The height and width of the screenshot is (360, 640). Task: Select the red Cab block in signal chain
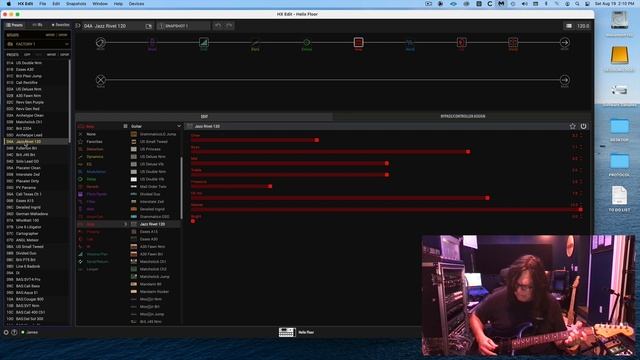click(461, 42)
